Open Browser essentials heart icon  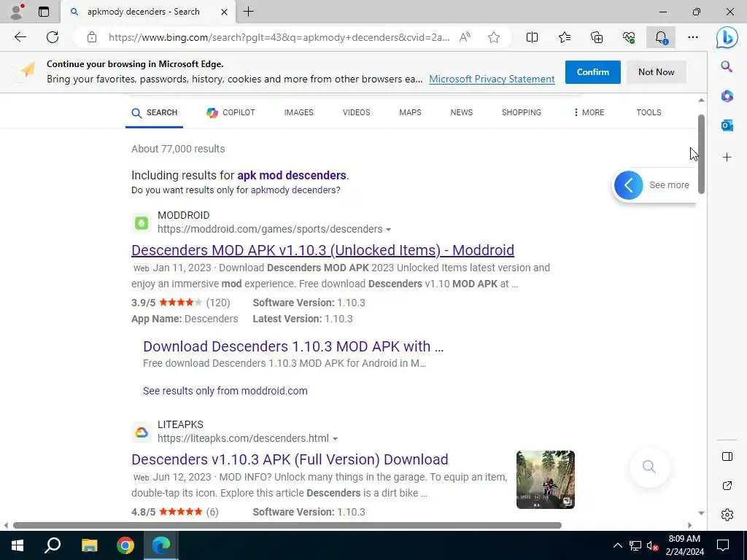point(629,37)
